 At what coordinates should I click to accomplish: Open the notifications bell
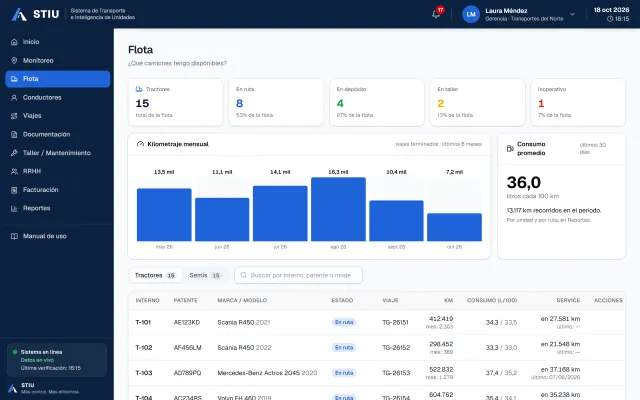(x=436, y=14)
